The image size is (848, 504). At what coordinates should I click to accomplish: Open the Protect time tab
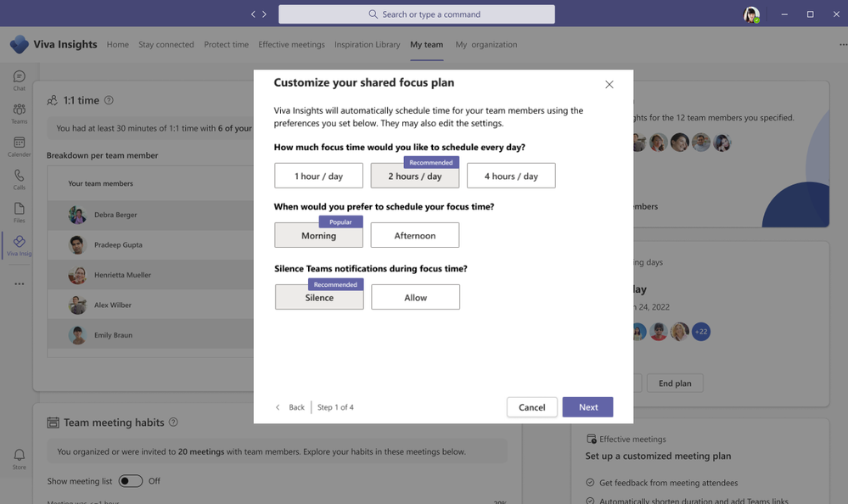(226, 44)
